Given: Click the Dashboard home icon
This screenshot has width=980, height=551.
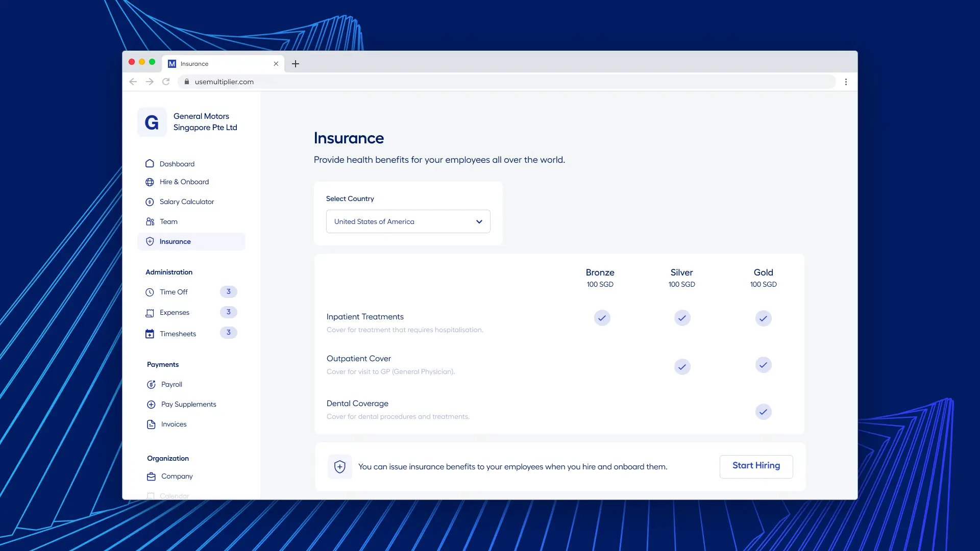Looking at the screenshot, I should pos(150,164).
